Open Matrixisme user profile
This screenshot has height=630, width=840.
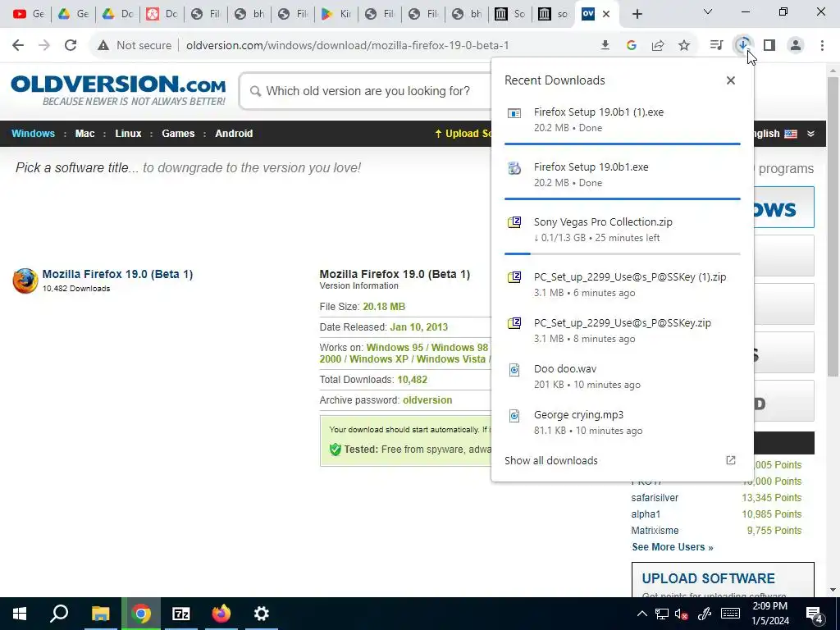pos(655,531)
